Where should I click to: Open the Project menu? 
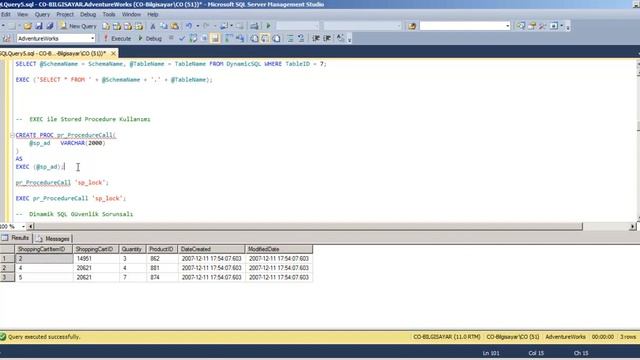point(65,14)
